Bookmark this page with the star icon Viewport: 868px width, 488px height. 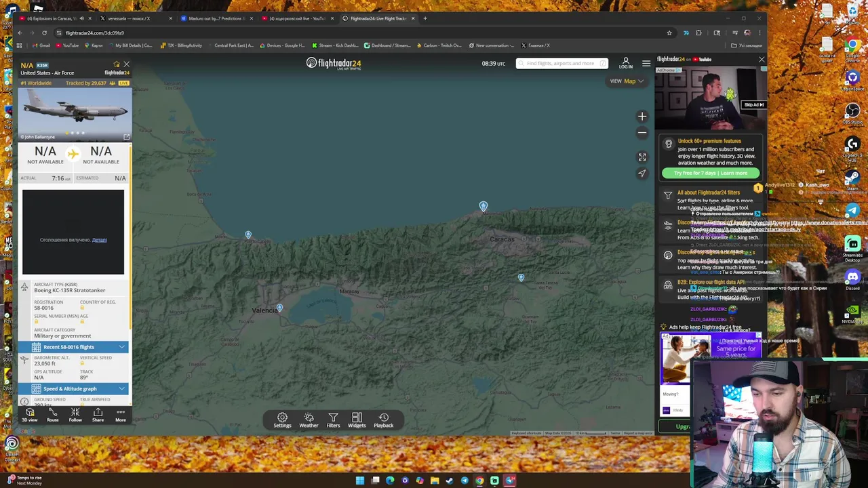669,33
